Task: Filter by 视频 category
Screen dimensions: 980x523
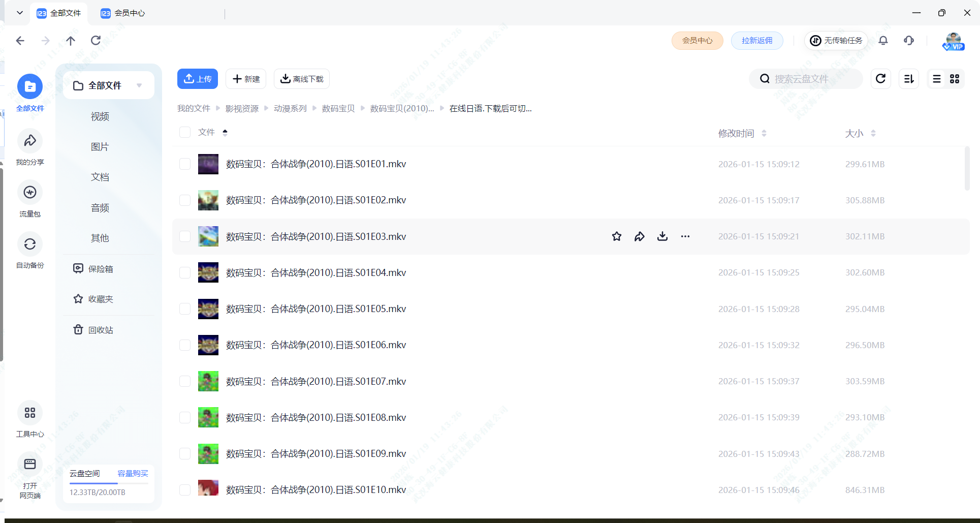Action: (x=100, y=116)
